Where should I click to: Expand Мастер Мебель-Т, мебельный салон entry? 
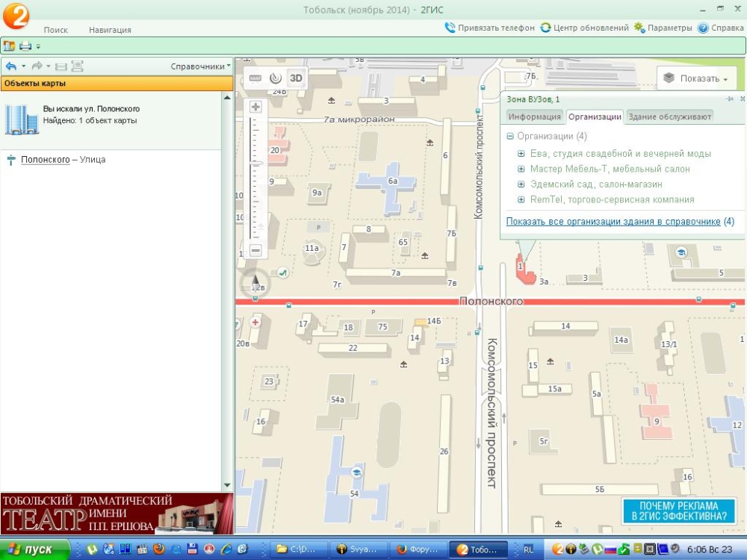point(521,169)
